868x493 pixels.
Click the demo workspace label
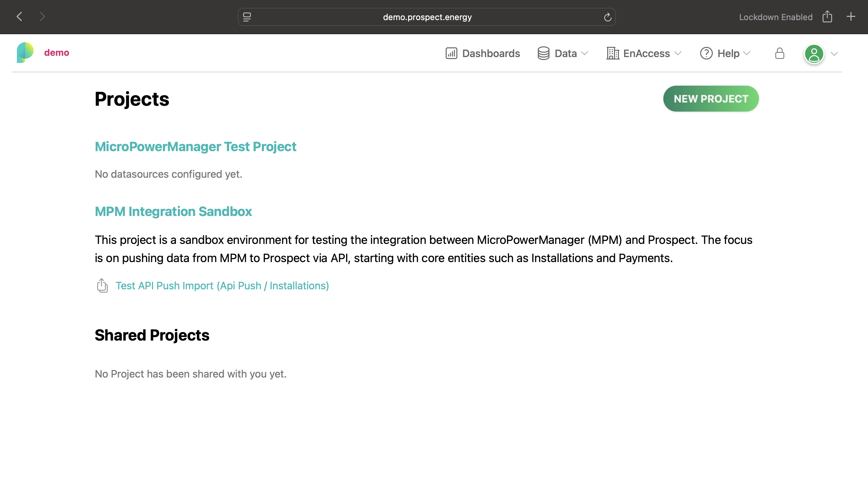56,53
